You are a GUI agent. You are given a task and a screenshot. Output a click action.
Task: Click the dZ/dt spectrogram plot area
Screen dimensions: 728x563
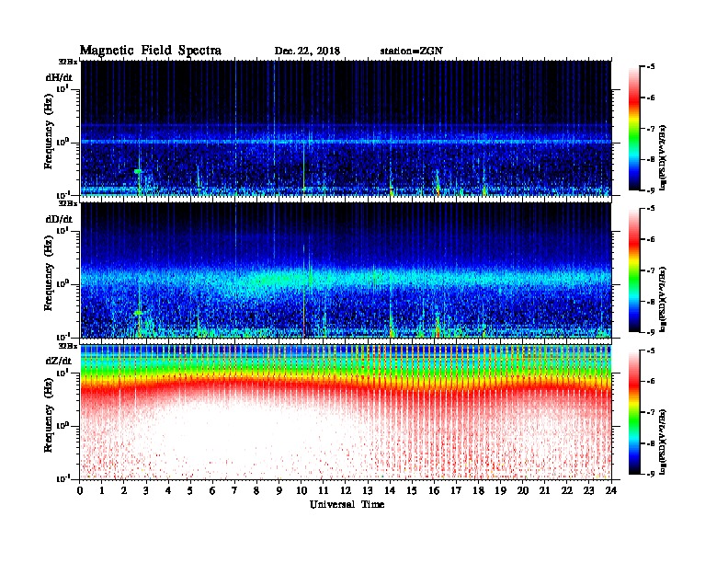point(346,411)
